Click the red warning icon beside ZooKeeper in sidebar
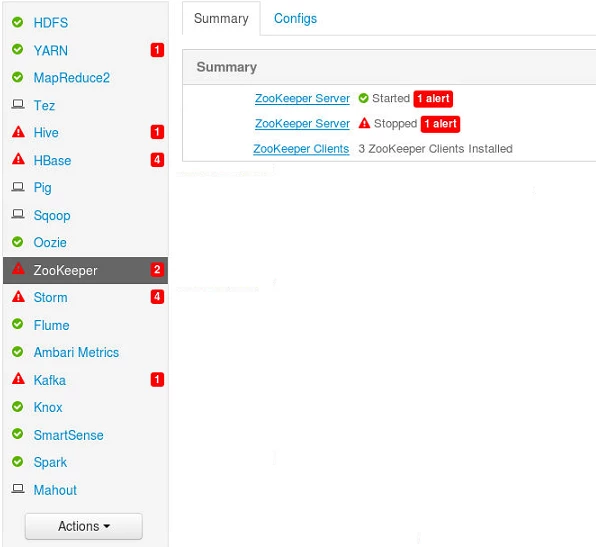 tap(18, 269)
